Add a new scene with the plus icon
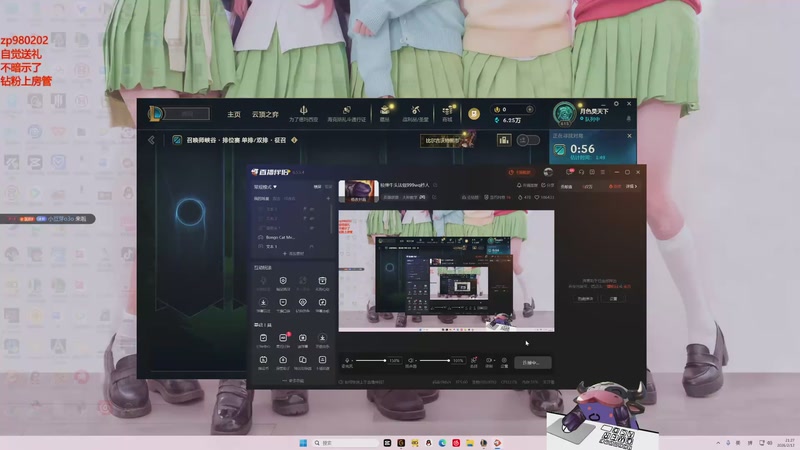The image size is (800, 450). (328, 198)
